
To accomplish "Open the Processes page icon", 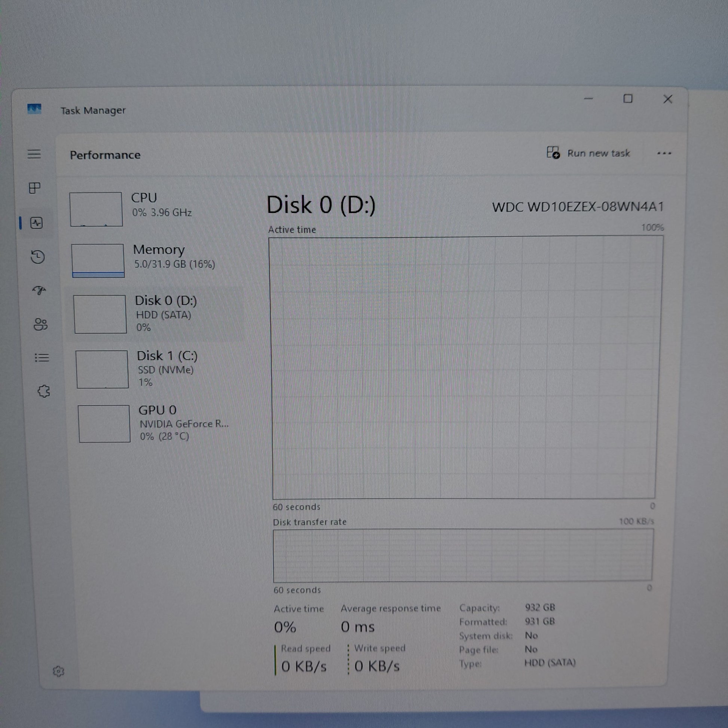I will tap(35, 188).
